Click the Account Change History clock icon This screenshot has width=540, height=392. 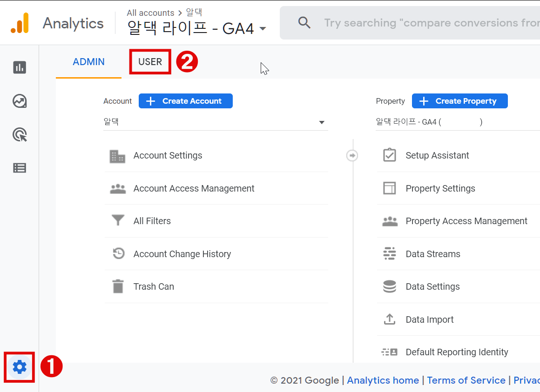[x=118, y=253]
